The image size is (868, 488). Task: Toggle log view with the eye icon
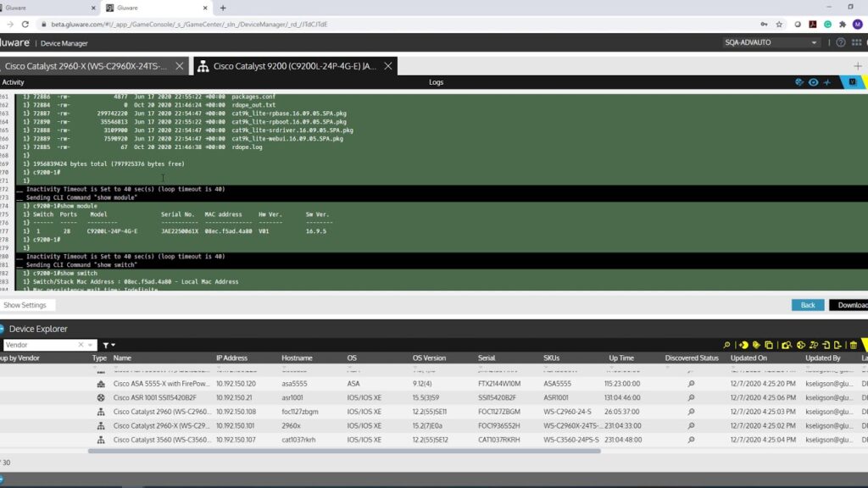click(x=813, y=82)
